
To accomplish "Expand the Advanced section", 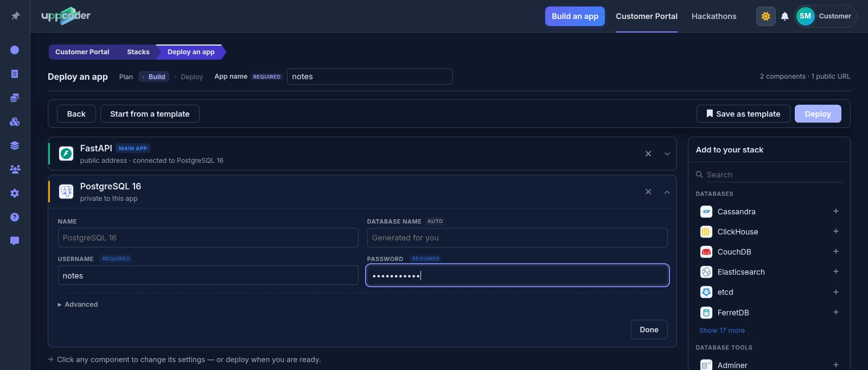I will (78, 304).
